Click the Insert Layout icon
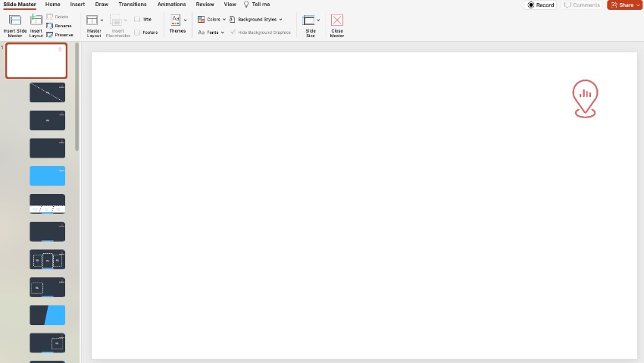 36,20
